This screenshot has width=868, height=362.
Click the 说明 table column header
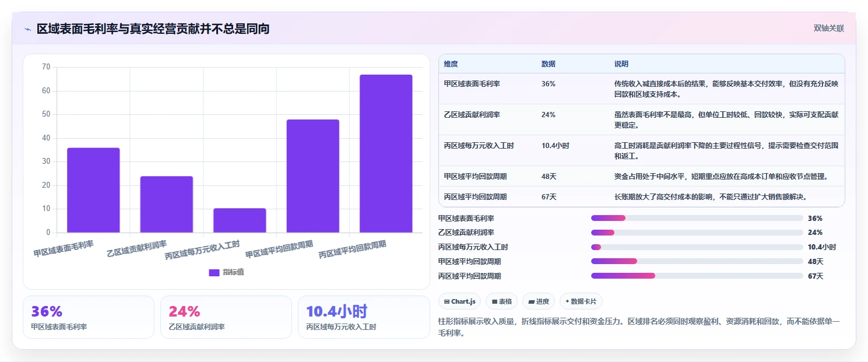pos(621,64)
